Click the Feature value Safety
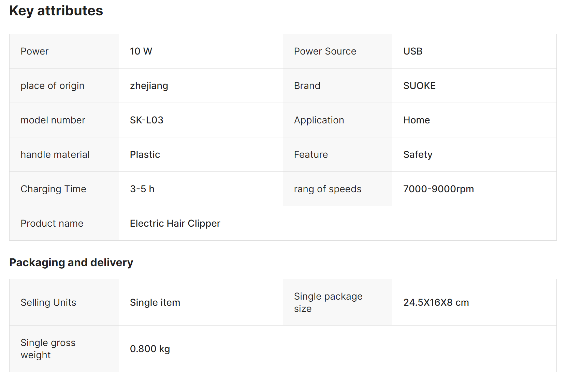567x392 pixels. [418, 154]
